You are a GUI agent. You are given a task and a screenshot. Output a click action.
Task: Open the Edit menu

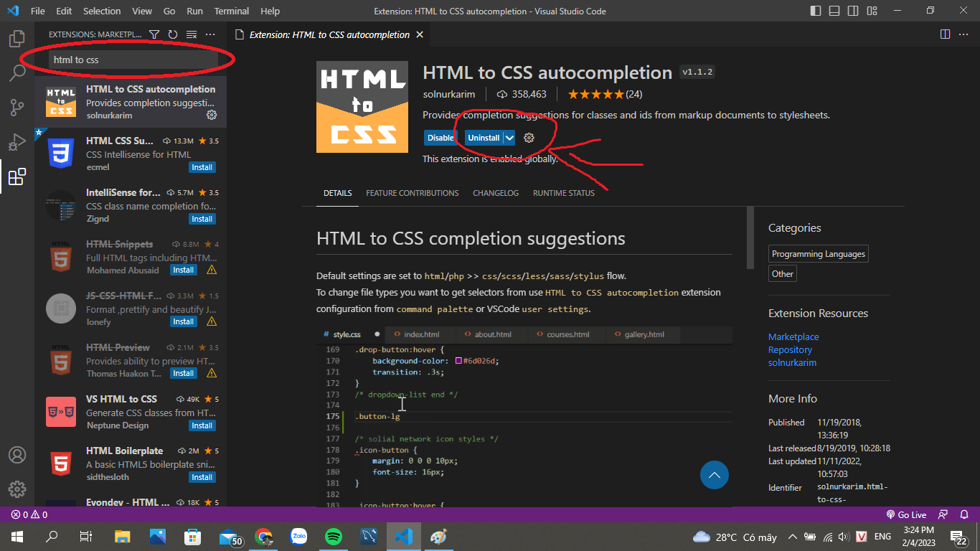point(64,11)
